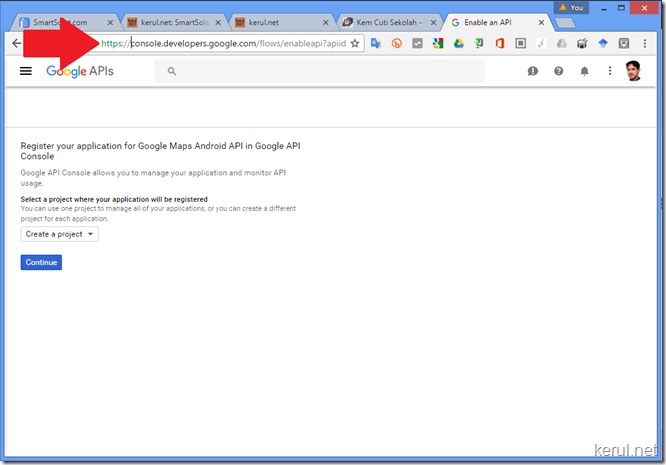Click the URL address bar
This screenshot has width=666, height=465.
pos(224,43)
